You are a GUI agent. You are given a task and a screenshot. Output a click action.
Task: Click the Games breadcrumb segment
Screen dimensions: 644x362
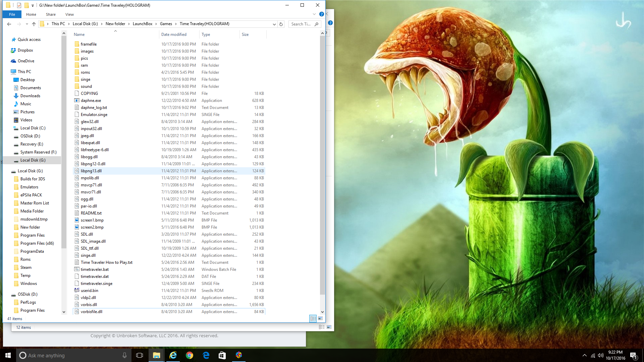[166, 24]
